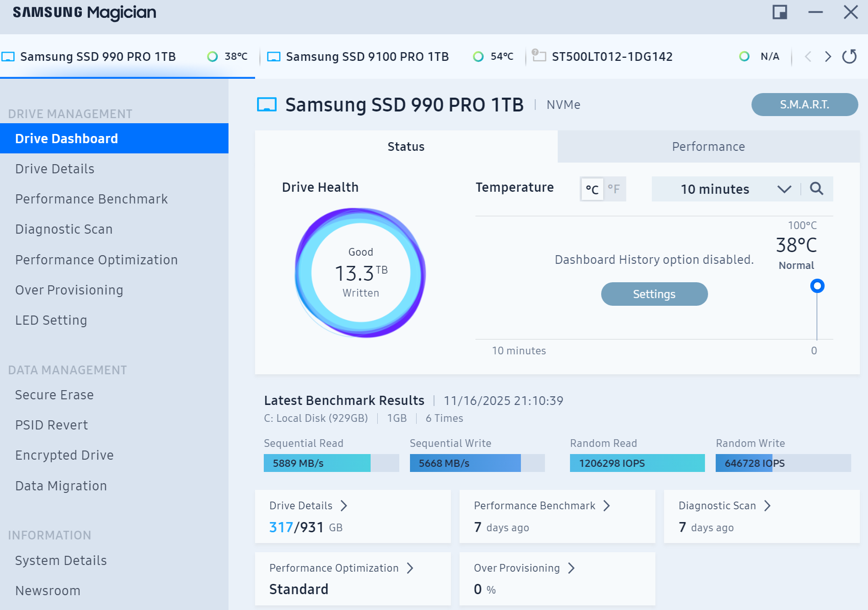Click the mini-mode window icon in title bar
Screen dimensions: 868x610
click(780, 12)
